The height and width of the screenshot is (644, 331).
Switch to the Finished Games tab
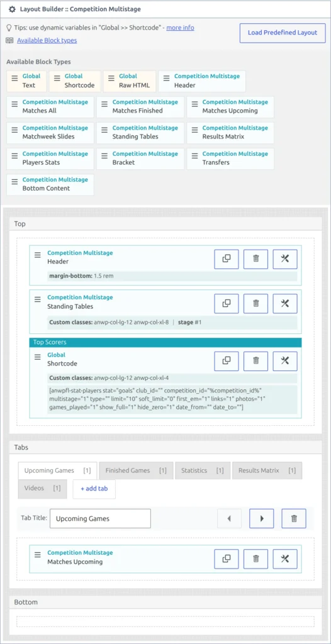pyautogui.click(x=136, y=470)
